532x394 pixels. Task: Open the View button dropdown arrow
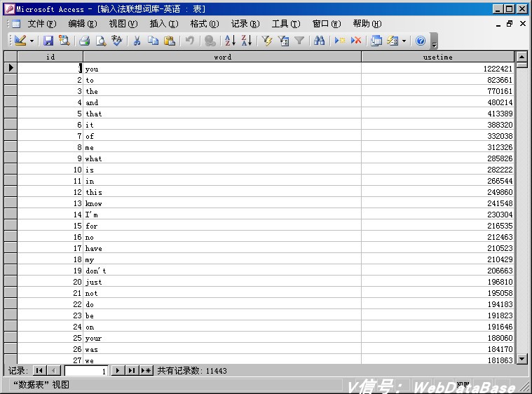pos(32,41)
